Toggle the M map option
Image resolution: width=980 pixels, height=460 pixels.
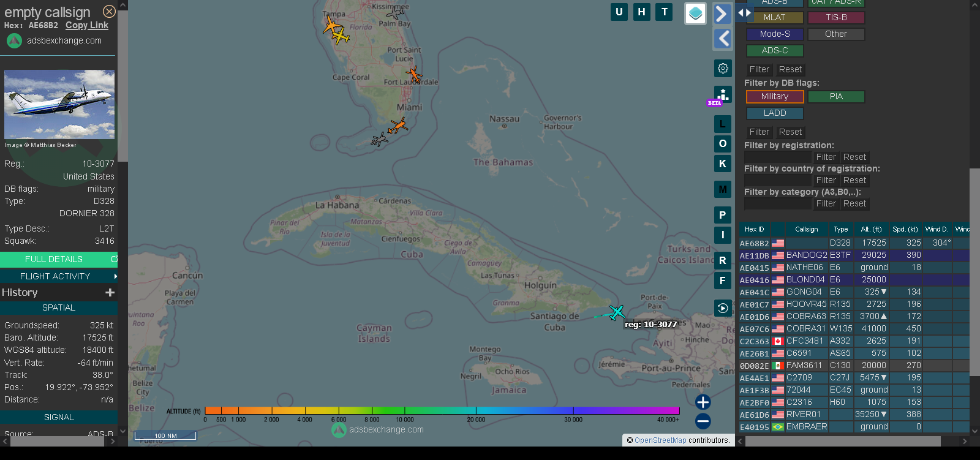tap(723, 189)
